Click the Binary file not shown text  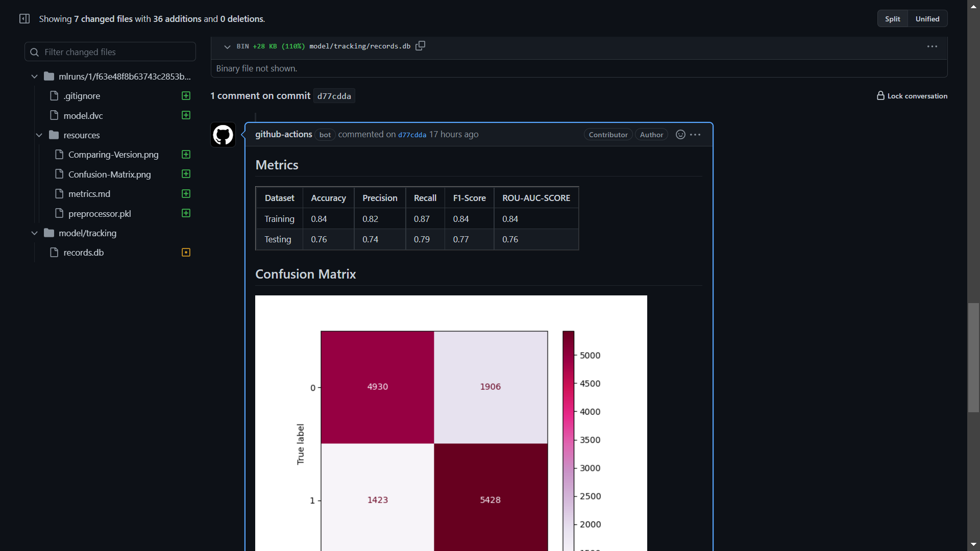pyautogui.click(x=256, y=68)
